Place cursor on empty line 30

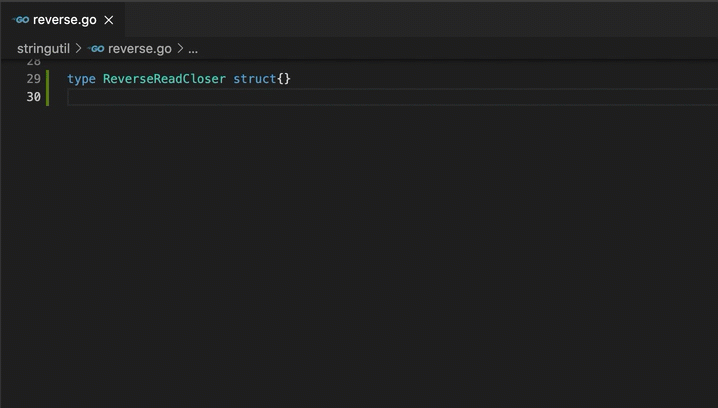tap(300, 97)
